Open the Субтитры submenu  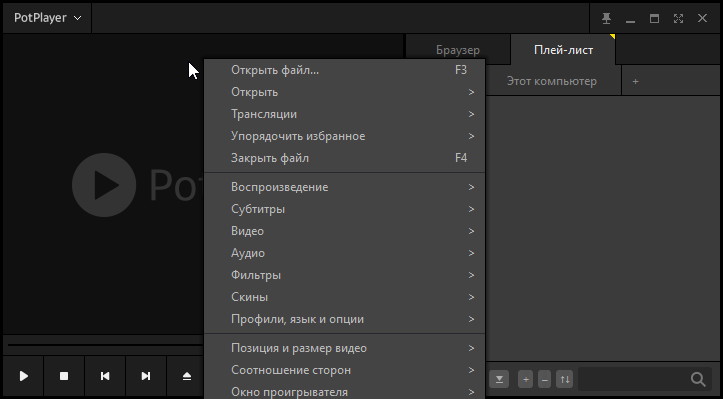click(x=344, y=209)
